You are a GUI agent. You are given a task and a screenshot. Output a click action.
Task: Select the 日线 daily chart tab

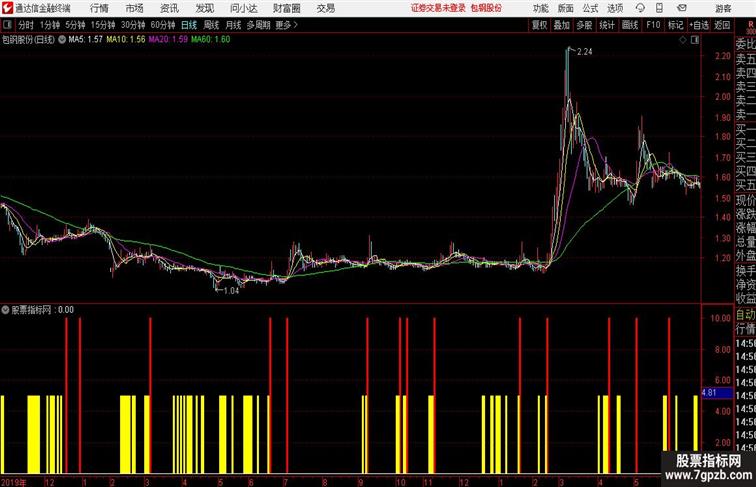coord(189,25)
